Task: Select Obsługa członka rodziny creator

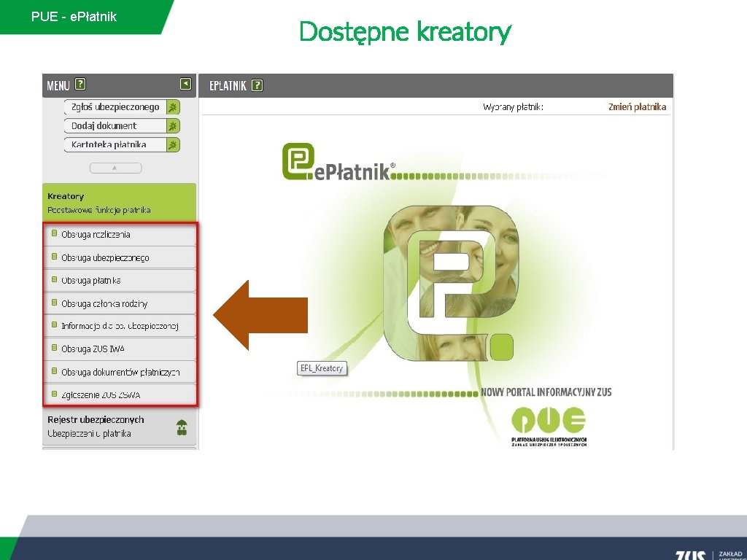Action: [x=120, y=303]
